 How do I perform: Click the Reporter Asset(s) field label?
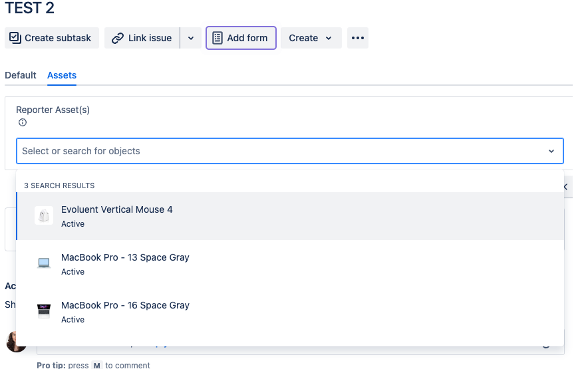pyautogui.click(x=53, y=110)
